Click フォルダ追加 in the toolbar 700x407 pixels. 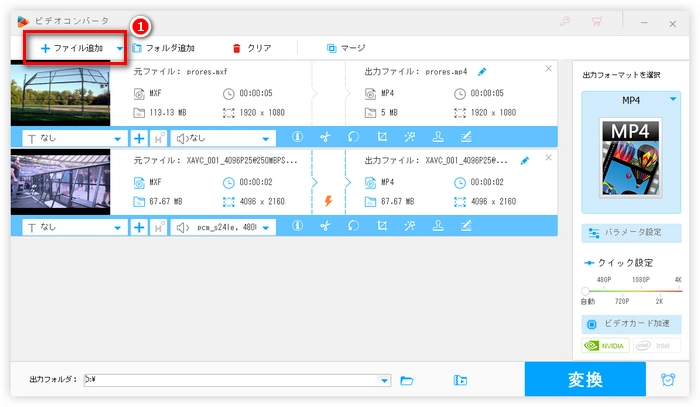click(163, 48)
